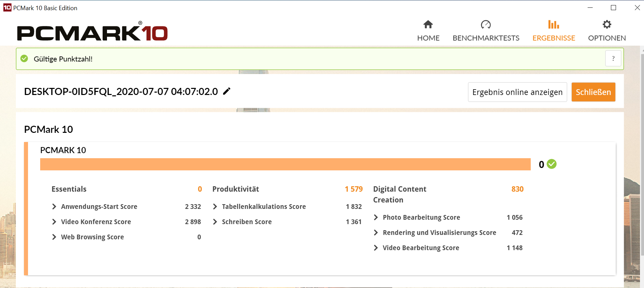
Task: Click Tabellenkalkulations value 1 832
Action: click(x=354, y=207)
